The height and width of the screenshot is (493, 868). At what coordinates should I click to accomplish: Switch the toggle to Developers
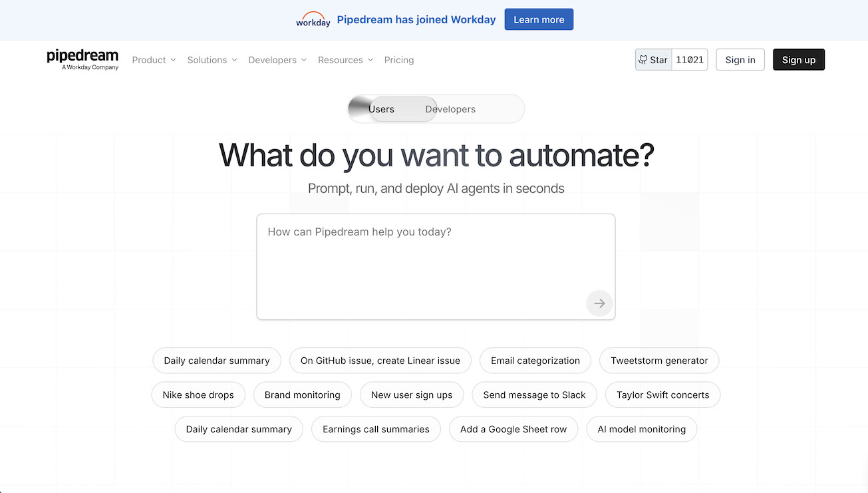click(x=450, y=109)
